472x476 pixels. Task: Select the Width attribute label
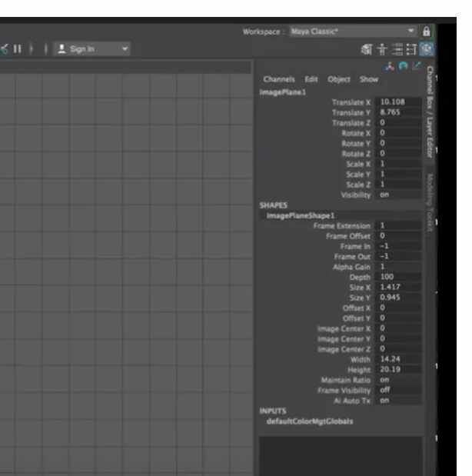pos(361,360)
